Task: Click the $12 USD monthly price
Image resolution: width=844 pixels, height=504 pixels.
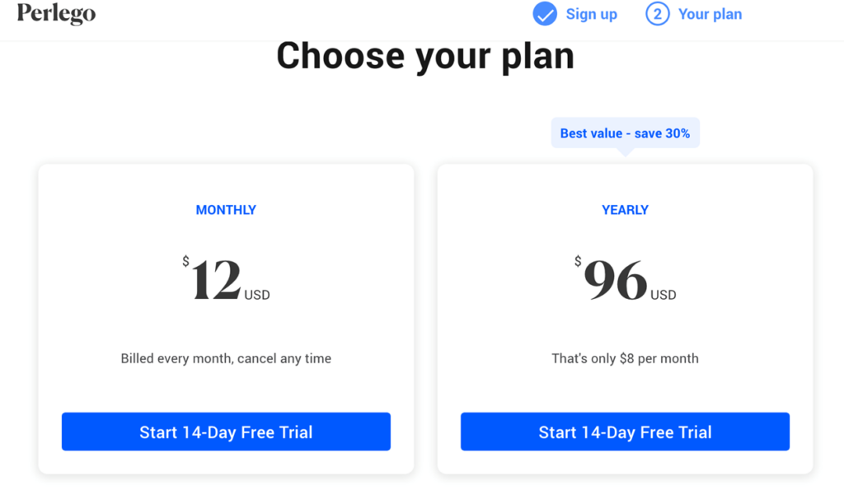Action: click(226, 278)
